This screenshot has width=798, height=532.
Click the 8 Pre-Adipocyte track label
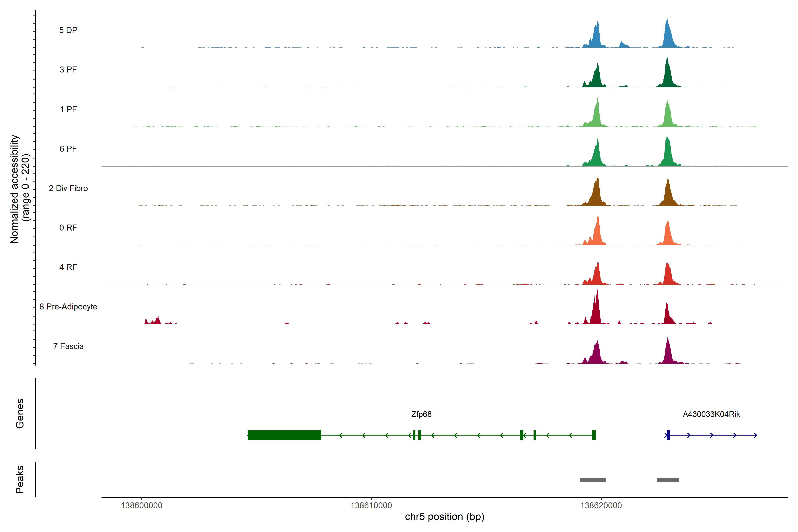point(68,307)
